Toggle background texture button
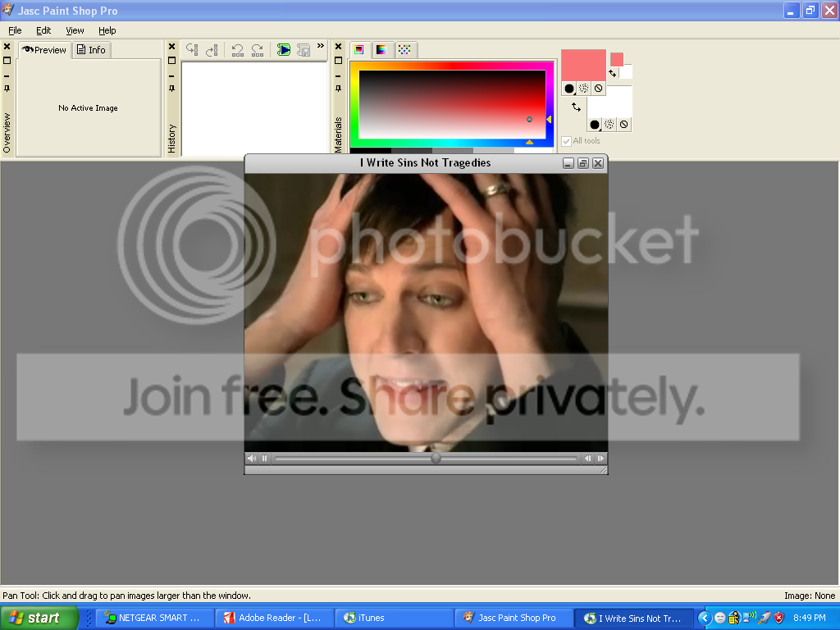Image resolution: width=840 pixels, height=630 pixels. coord(609,125)
